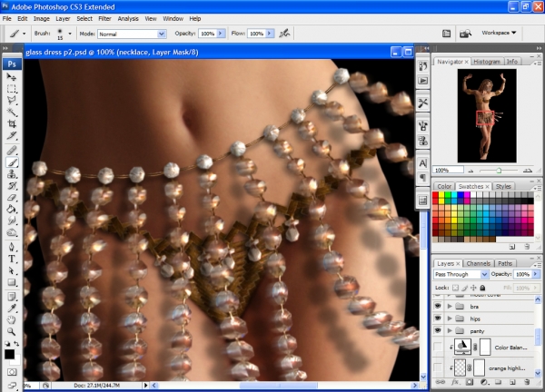545x392 pixels.
Task: Select the Pen tool
Action: click(x=12, y=247)
